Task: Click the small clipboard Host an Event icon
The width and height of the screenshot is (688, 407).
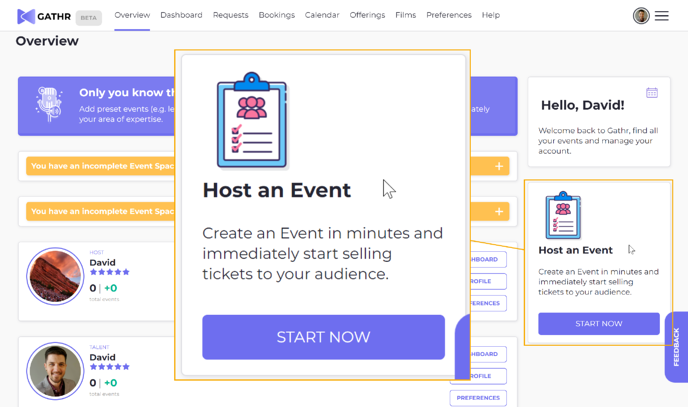Action: click(563, 215)
